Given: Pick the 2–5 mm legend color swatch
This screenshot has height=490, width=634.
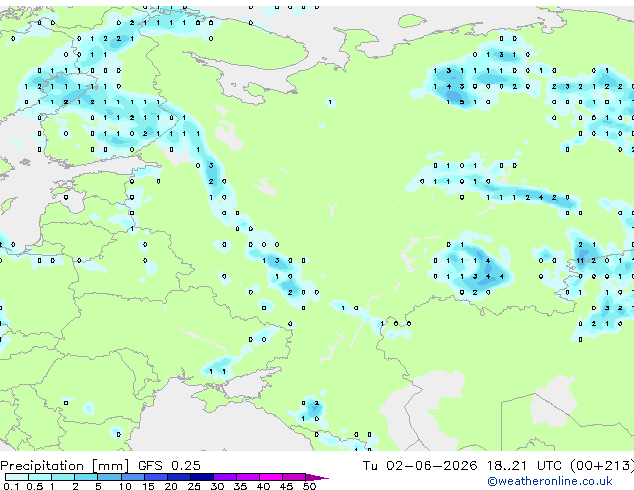Looking at the screenshot, I should coord(86,477).
